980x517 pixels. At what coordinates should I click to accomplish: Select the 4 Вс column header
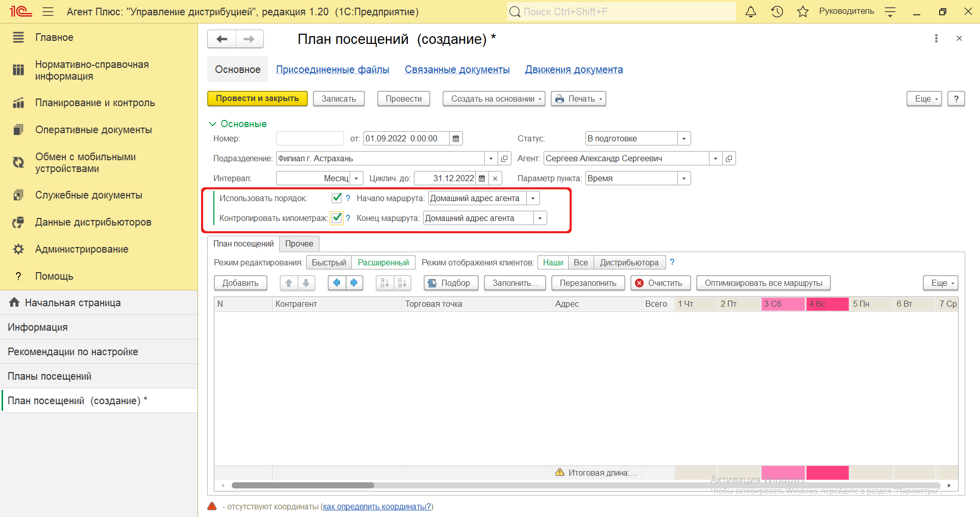(x=827, y=304)
